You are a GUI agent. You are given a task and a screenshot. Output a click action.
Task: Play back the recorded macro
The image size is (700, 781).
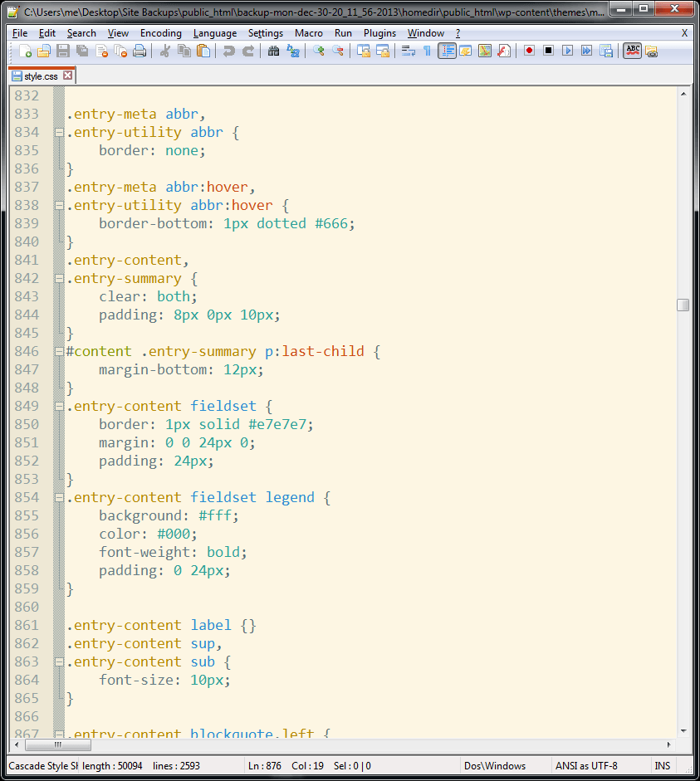tap(568, 51)
